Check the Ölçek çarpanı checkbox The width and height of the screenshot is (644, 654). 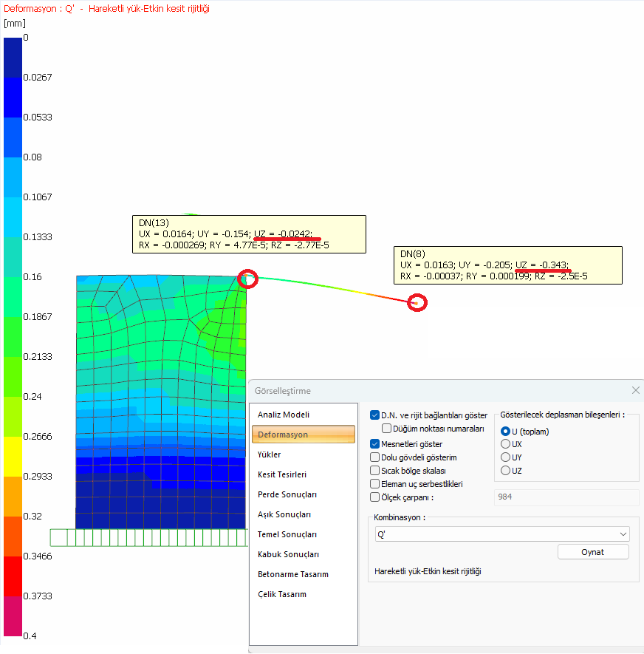tap(375, 497)
